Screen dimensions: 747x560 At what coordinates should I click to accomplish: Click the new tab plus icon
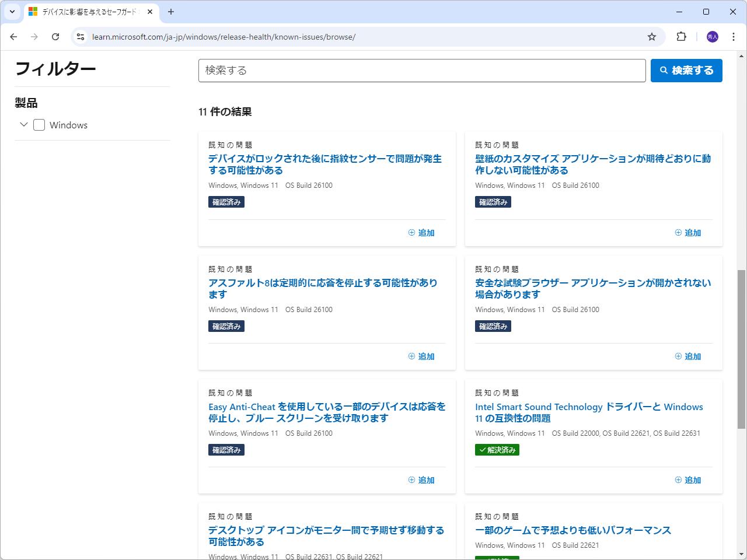click(x=170, y=12)
